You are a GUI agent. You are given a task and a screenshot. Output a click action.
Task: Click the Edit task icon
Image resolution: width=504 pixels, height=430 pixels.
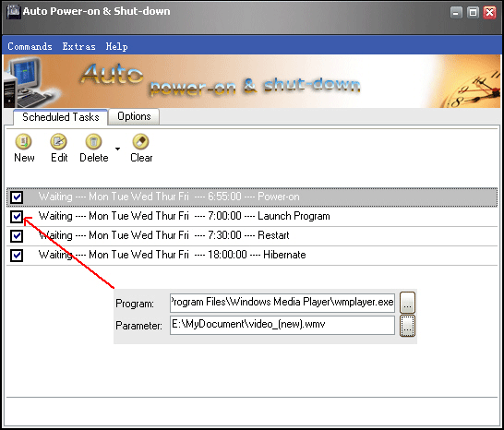pyautogui.click(x=58, y=141)
